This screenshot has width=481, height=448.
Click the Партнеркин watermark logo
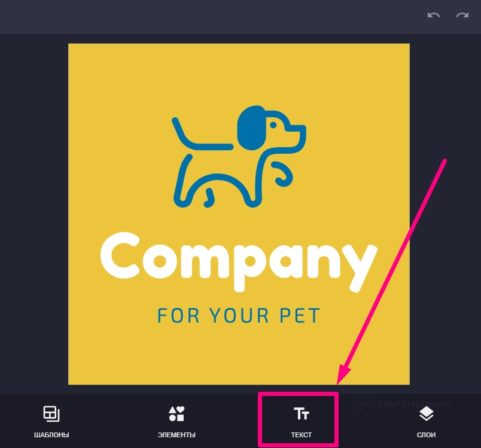click(x=403, y=405)
